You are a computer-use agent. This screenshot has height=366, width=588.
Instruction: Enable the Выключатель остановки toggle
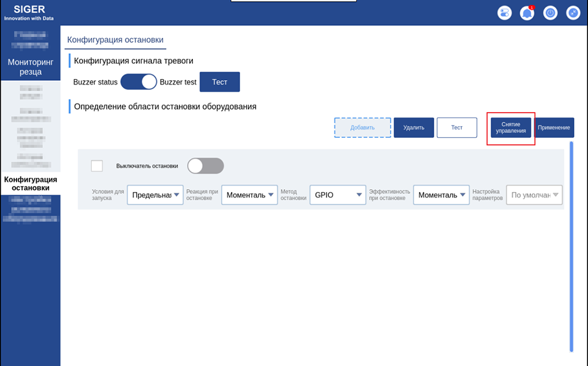(x=206, y=166)
